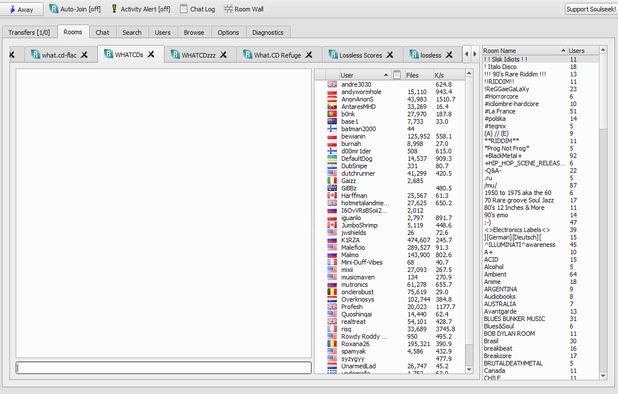Image resolution: width=618 pixels, height=394 pixels.
Task: Sort user list by User column
Action: pos(365,75)
